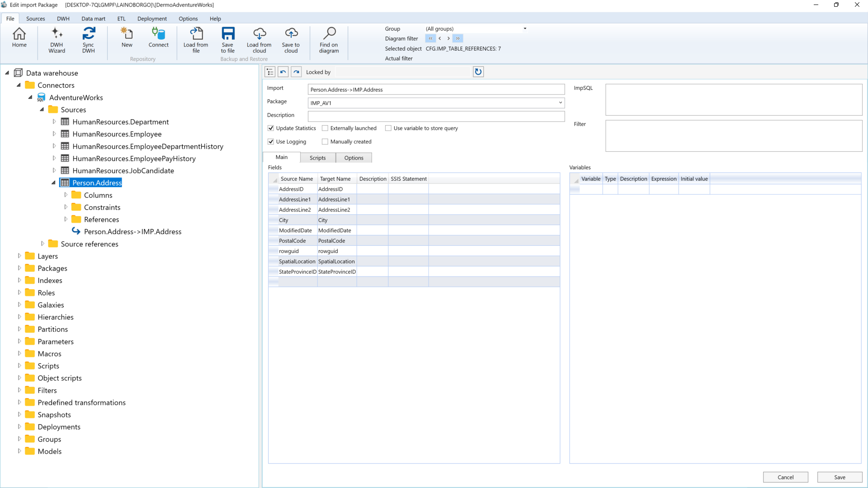The image size is (868, 488).
Task: Select the PostalCode source name cell
Action: [297, 241]
